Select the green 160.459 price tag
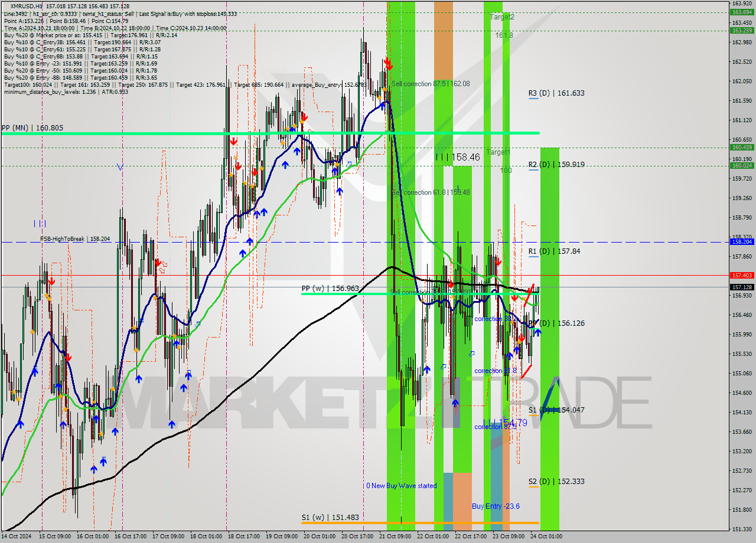 [x=742, y=147]
